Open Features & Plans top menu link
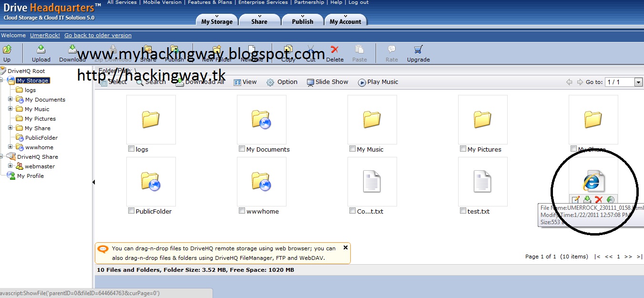 tap(210, 2)
